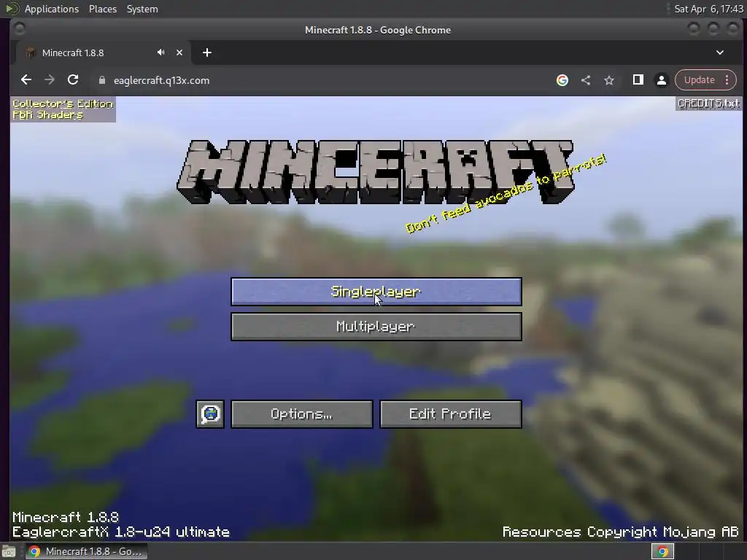The height and width of the screenshot is (560, 747).
Task: Select the Minecraft 1.8.8 tab
Action: click(x=104, y=52)
